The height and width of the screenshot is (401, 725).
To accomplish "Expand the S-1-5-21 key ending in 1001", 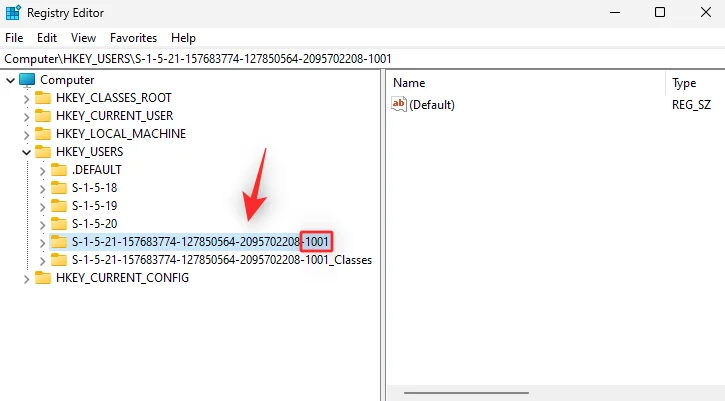I will click(x=42, y=242).
